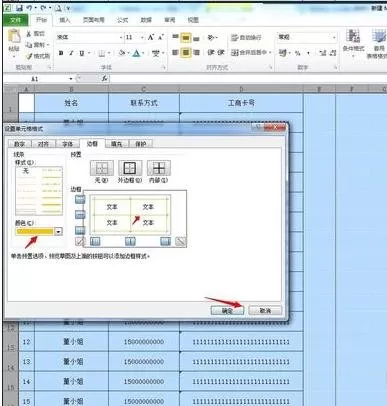Apply the Inside border preset

[159, 168]
